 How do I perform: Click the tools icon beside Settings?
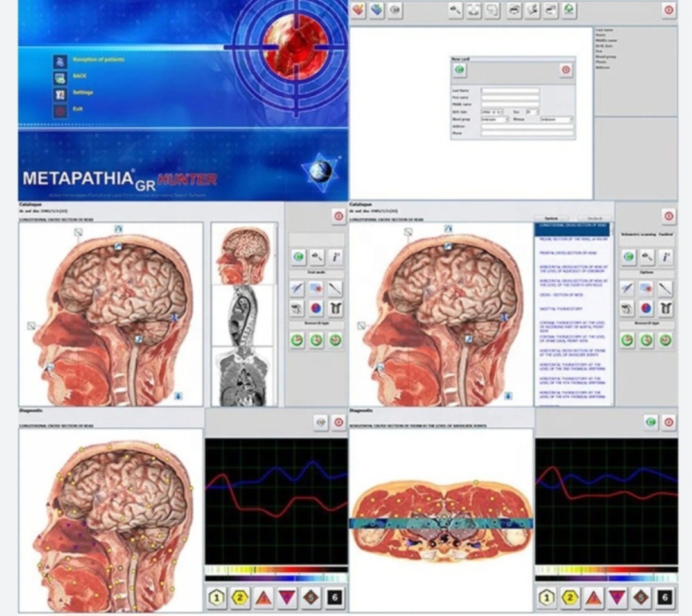coord(60,94)
